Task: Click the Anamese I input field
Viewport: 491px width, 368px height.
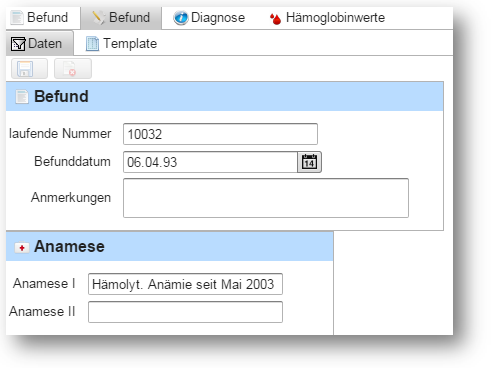Action: [185, 284]
